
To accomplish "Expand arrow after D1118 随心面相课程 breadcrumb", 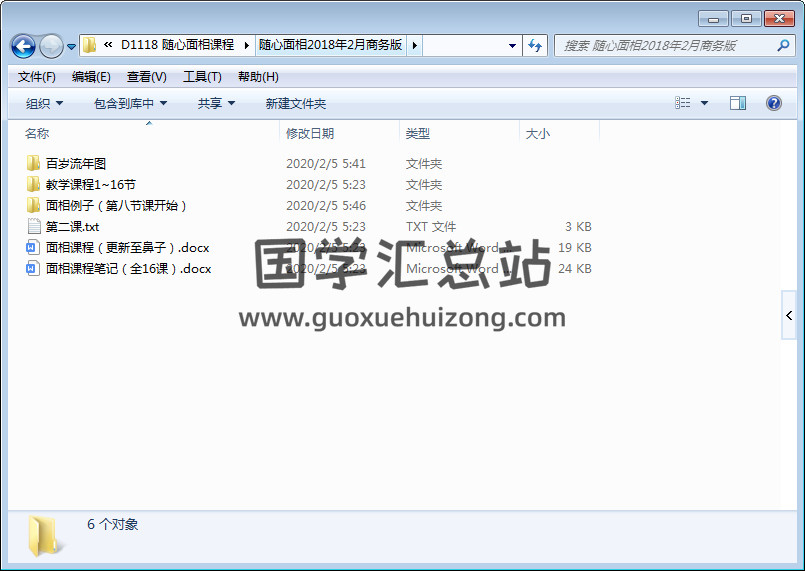I will [246, 45].
